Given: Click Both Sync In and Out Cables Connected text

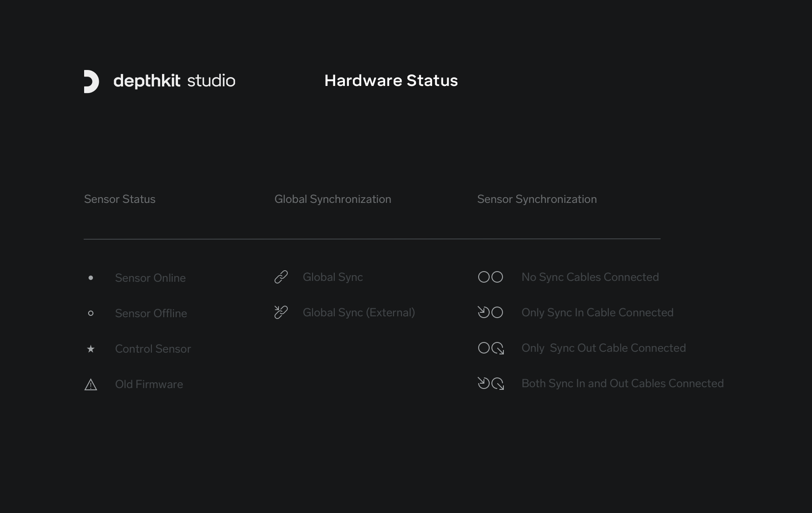Looking at the screenshot, I should click(623, 383).
